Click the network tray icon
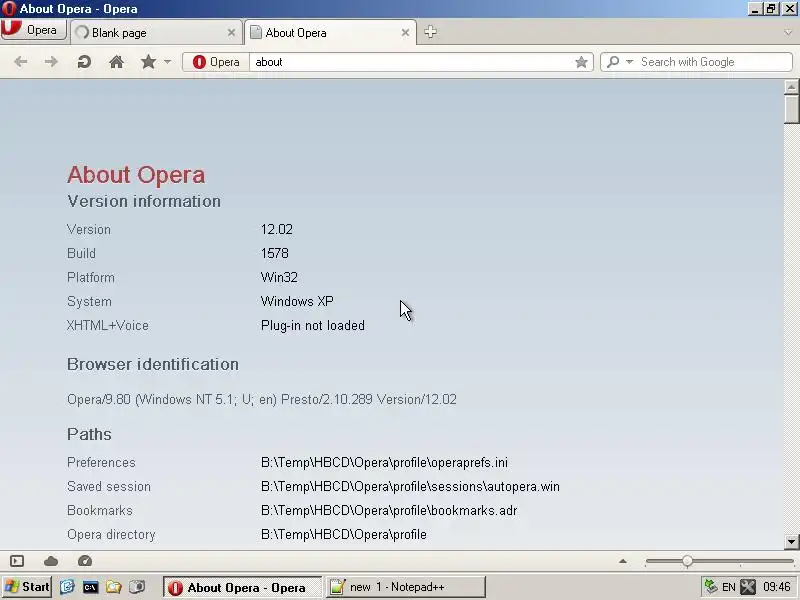 point(710,587)
